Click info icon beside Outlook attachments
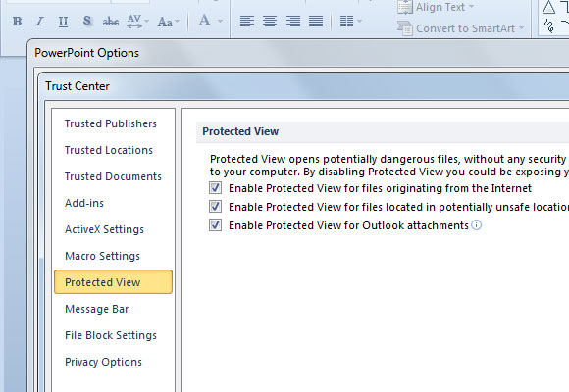This screenshot has height=392, width=569. pyautogui.click(x=476, y=225)
